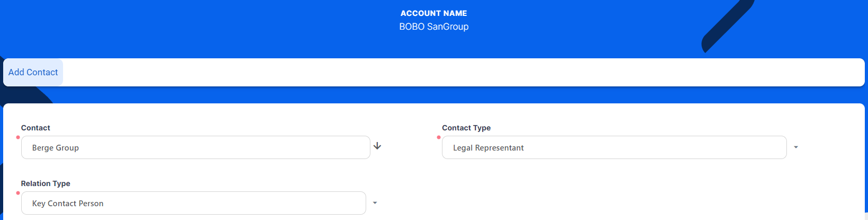Image resolution: width=868 pixels, height=220 pixels.
Task: Open the Key Contact Person combo box
Action: pos(193,203)
